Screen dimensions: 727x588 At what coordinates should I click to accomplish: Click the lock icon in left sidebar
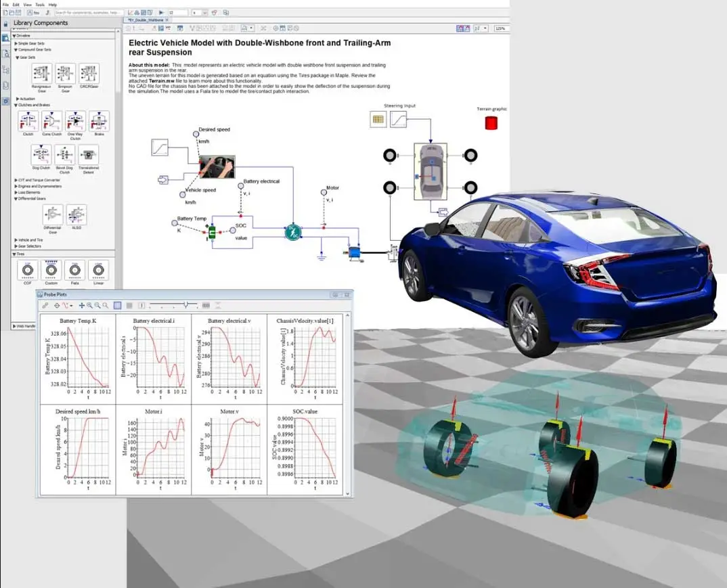(5, 24)
